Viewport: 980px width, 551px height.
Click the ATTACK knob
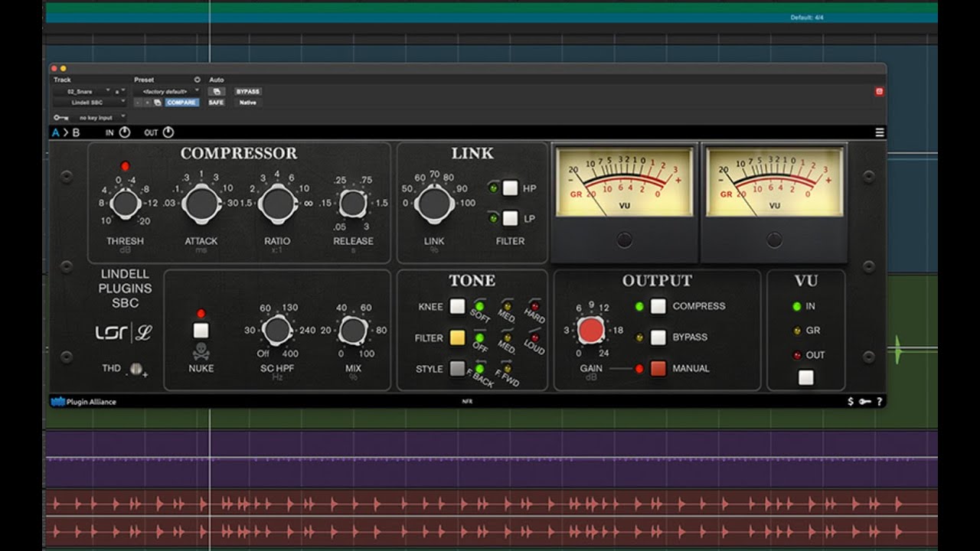[x=201, y=204]
